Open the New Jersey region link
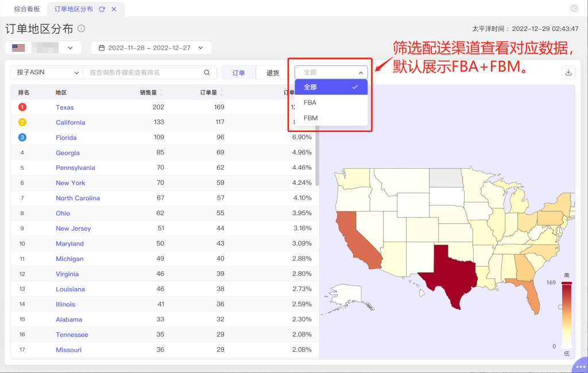 tap(73, 228)
